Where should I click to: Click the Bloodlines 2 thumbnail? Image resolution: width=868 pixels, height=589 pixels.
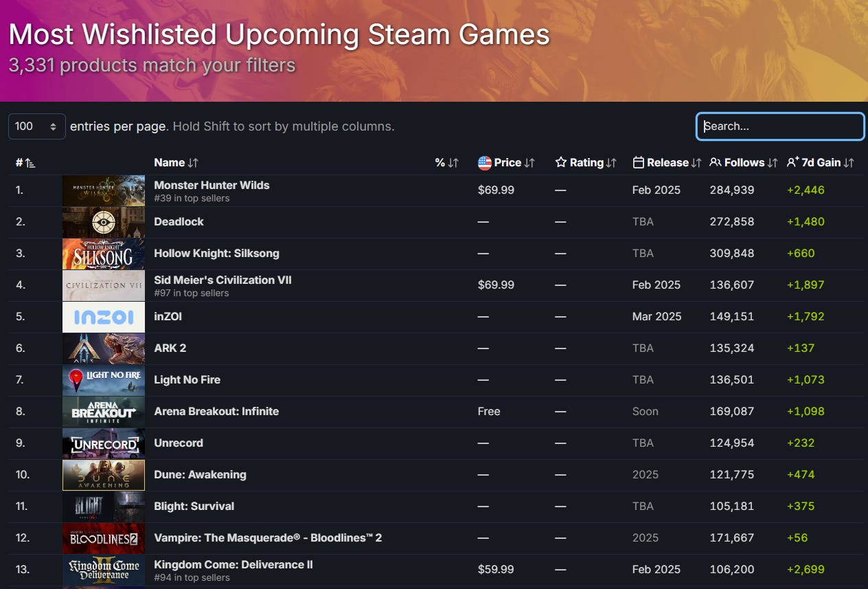point(104,538)
